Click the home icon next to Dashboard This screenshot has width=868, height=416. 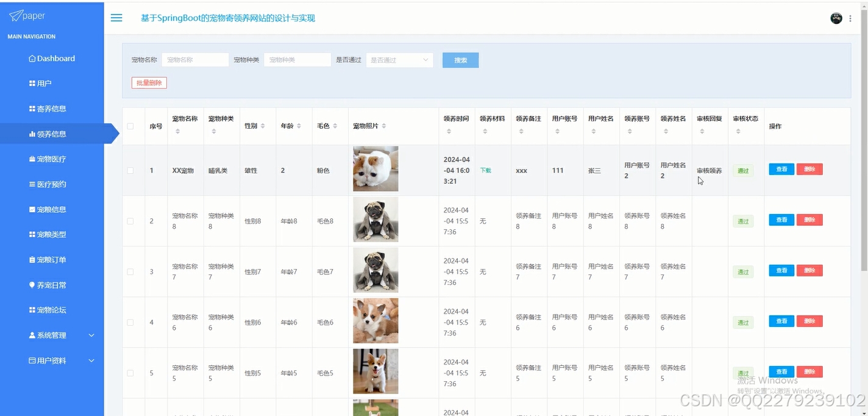click(x=32, y=58)
